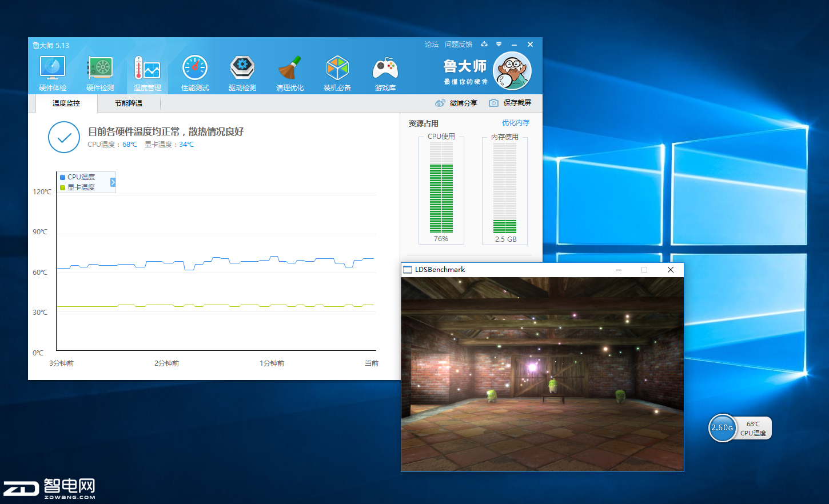Open the 游戏库 game controller icon
Image resolution: width=829 pixels, height=504 pixels.
385,73
